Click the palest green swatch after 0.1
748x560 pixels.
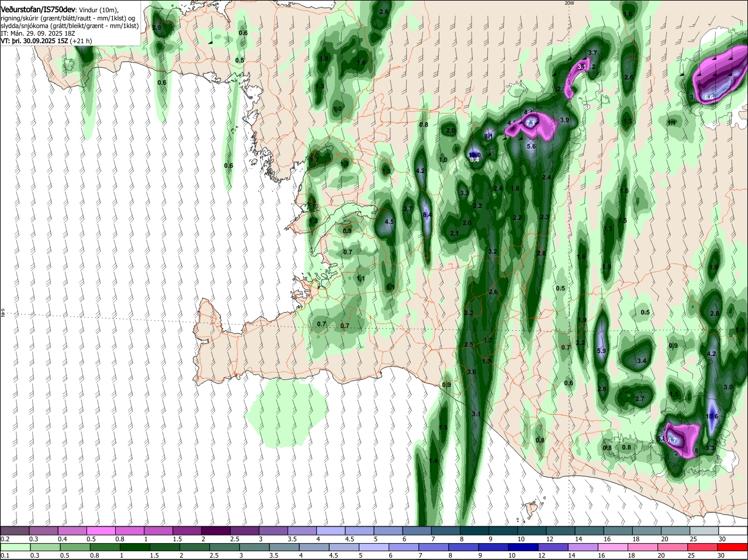tap(16, 547)
